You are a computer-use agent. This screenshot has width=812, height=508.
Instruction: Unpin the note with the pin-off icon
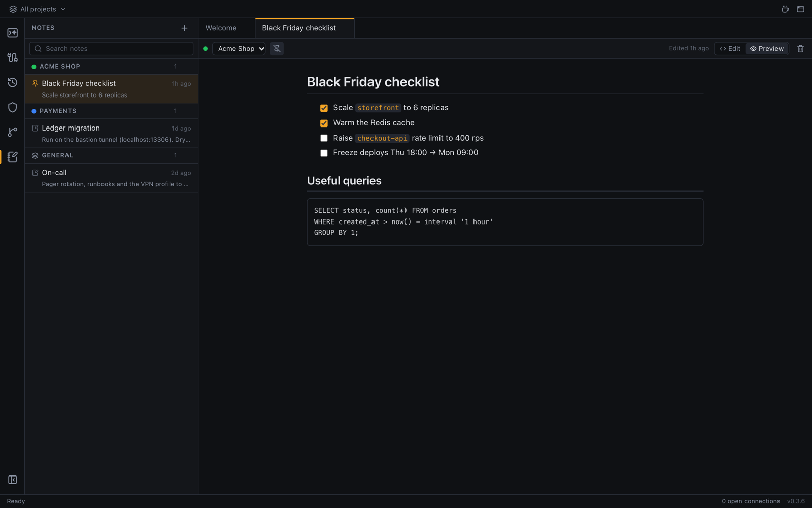(277, 49)
